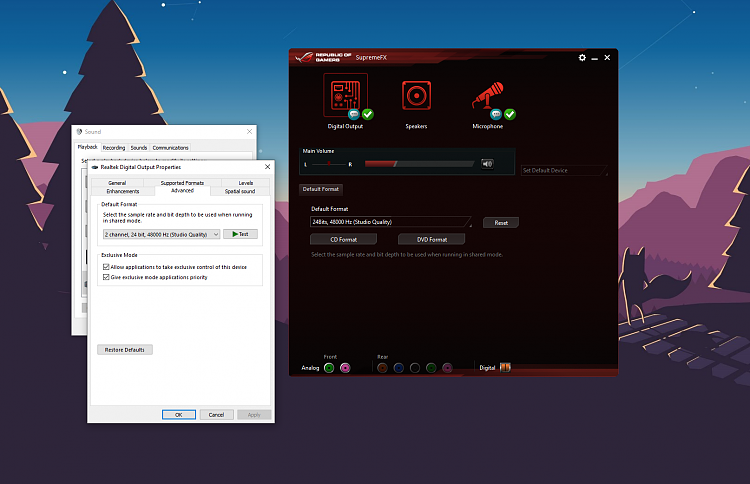Minimize the SupremeFX window
Viewport: 750px width, 484px height.
pos(595,58)
